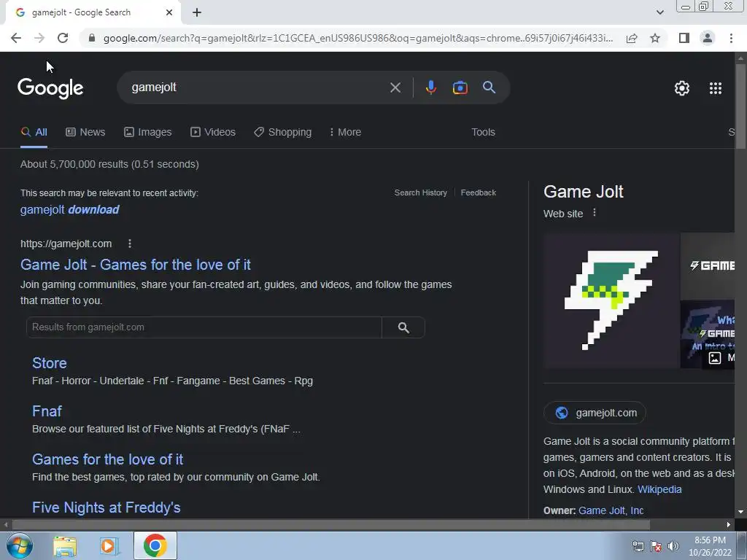Open the Google apps grid
747x560 pixels.
click(715, 88)
